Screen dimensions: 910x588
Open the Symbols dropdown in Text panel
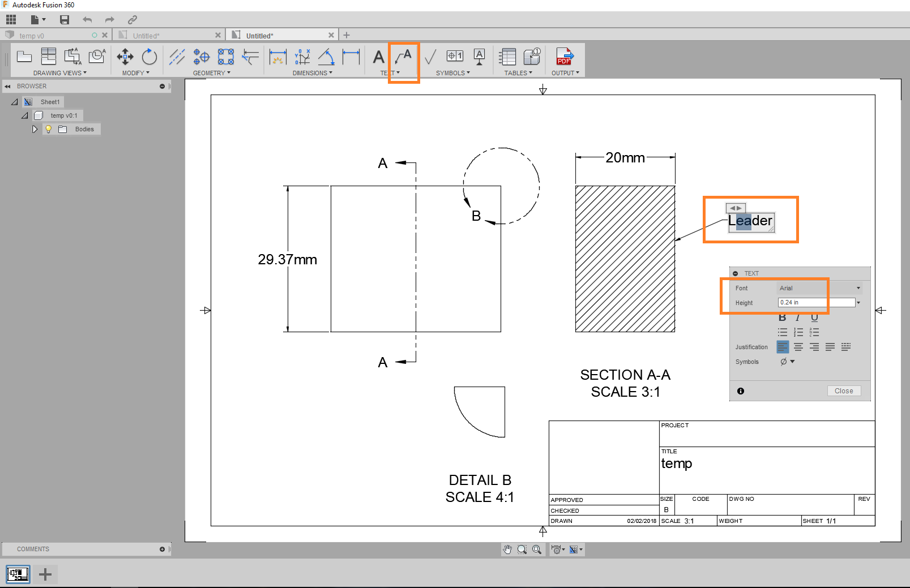point(792,361)
